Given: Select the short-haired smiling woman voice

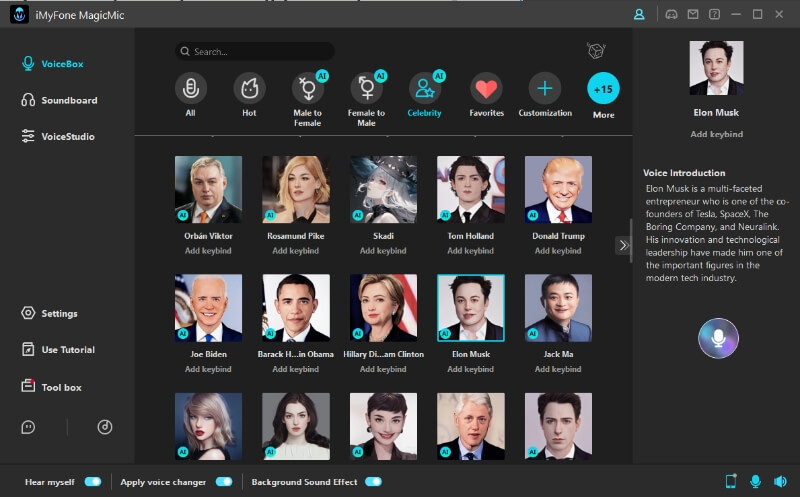Looking at the screenshot, I should [383, 426].
